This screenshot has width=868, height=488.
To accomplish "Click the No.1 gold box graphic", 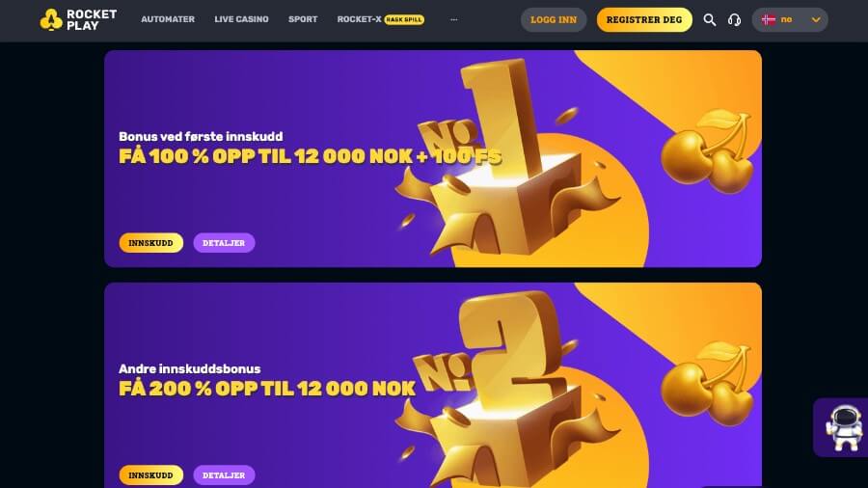I will click(506, 160).
